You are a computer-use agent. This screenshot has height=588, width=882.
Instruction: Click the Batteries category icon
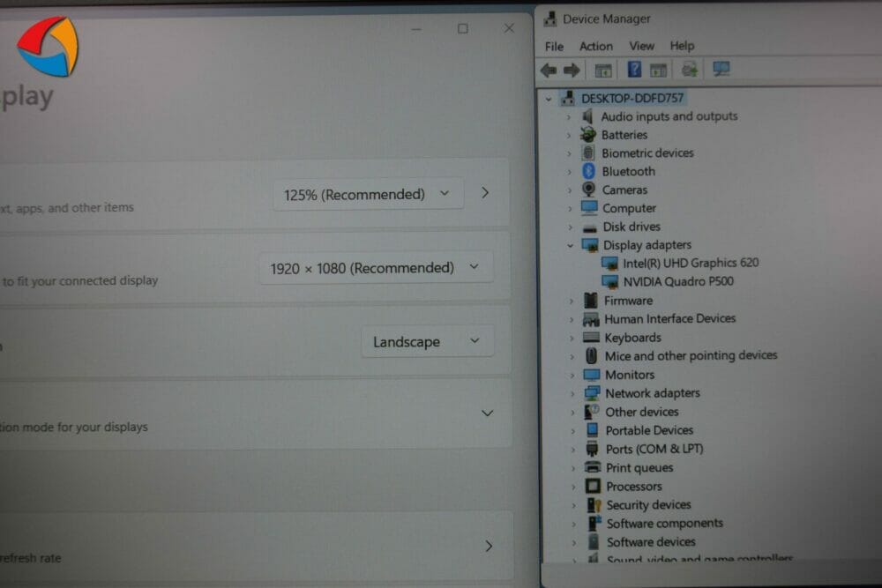coord(587,134)
